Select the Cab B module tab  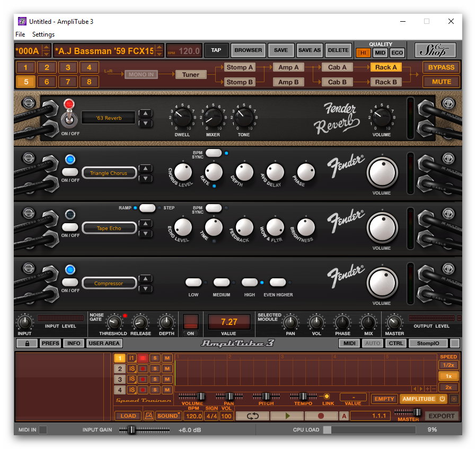tap(337, 82)
